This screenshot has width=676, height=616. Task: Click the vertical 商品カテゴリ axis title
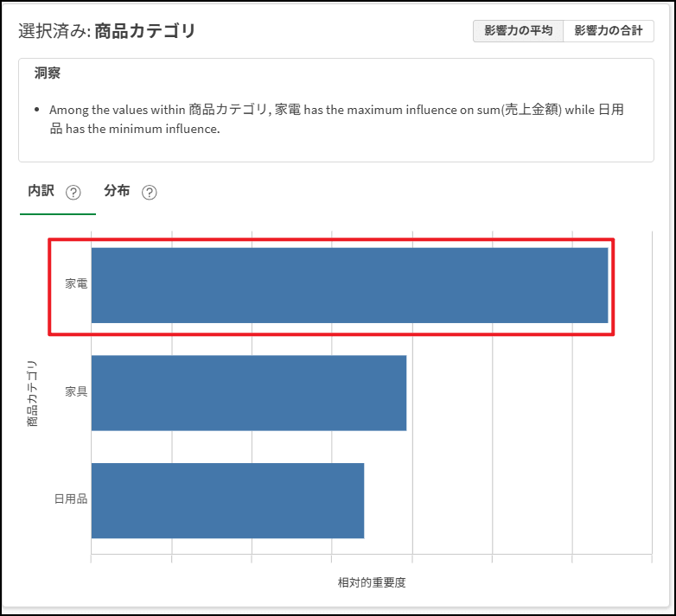(x=32, y=393)
